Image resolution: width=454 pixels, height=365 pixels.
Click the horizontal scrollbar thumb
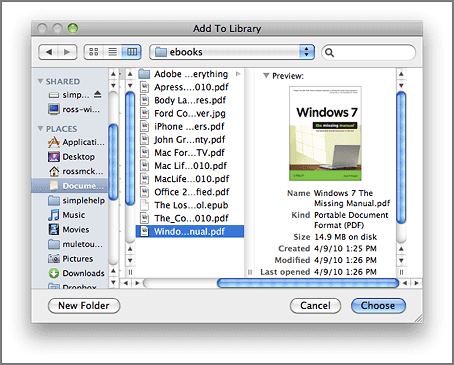click(308, 283)
